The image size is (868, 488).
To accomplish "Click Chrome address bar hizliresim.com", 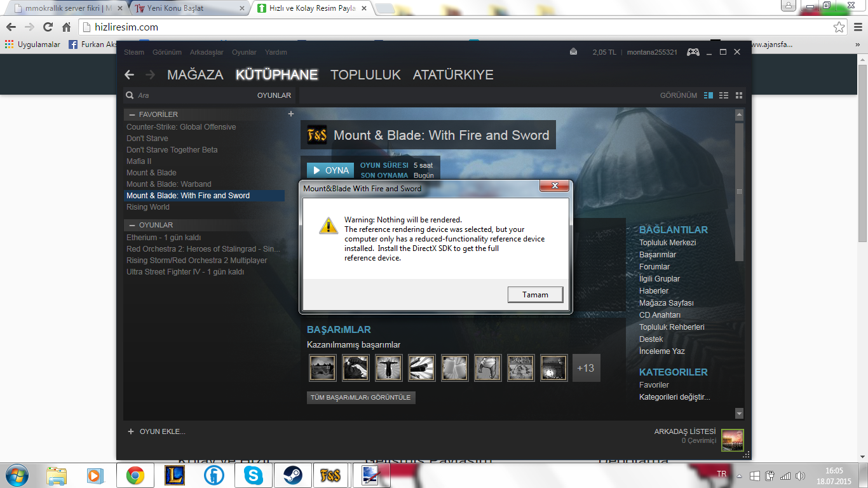I will point(456,27).
